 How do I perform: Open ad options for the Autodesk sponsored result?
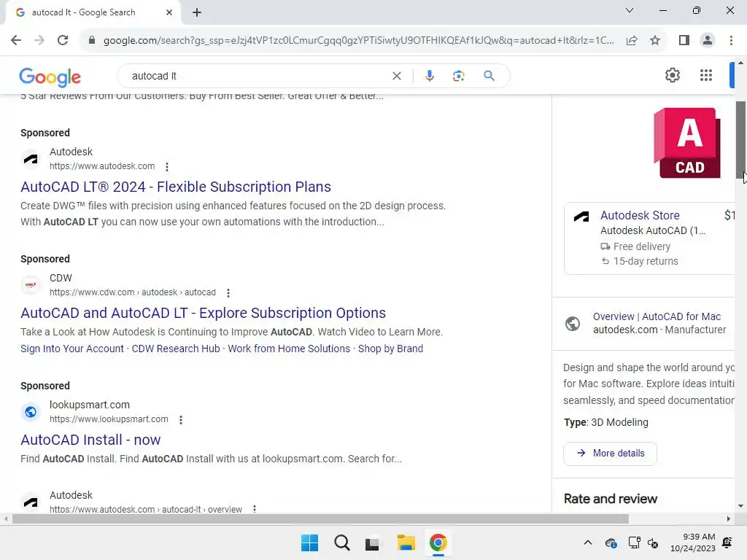pos(167,167)
